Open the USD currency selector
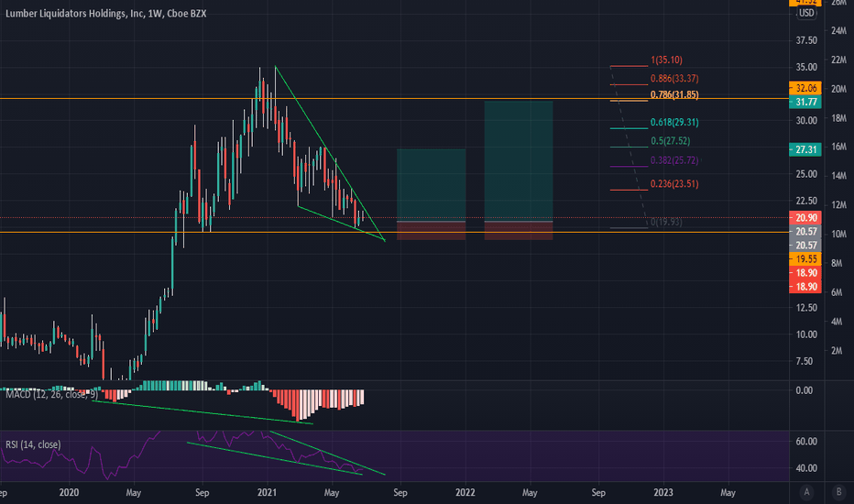Screen dimensions: 854x504 point(806,13)
